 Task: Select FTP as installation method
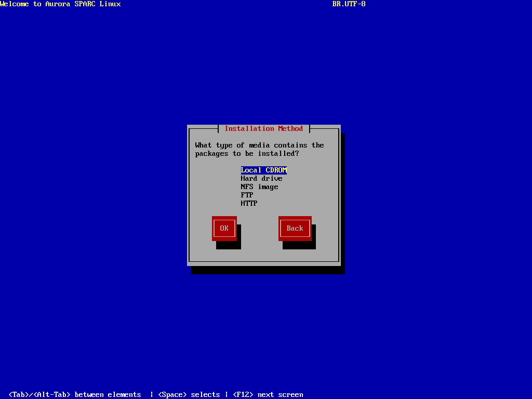point(247,195)
